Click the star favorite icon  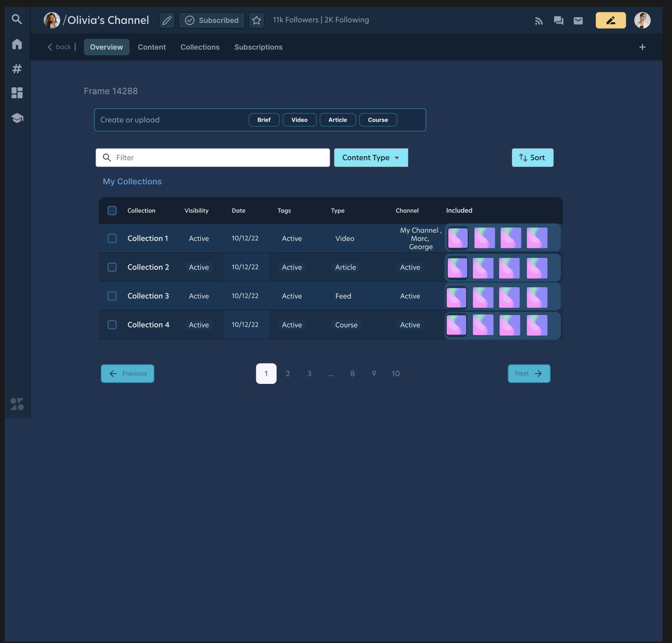pyautogui.click(x=257, y=20)
